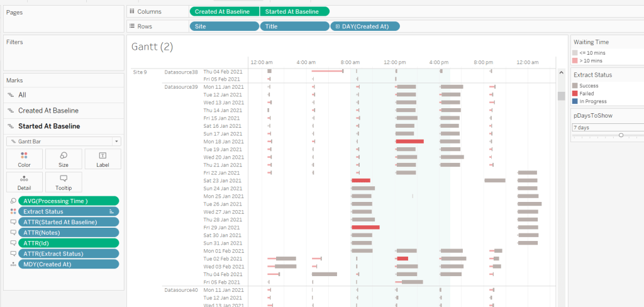Click detail icon beside MDY(Created At) pill
Screen dimensions: 644x307
tap(13, 264)
